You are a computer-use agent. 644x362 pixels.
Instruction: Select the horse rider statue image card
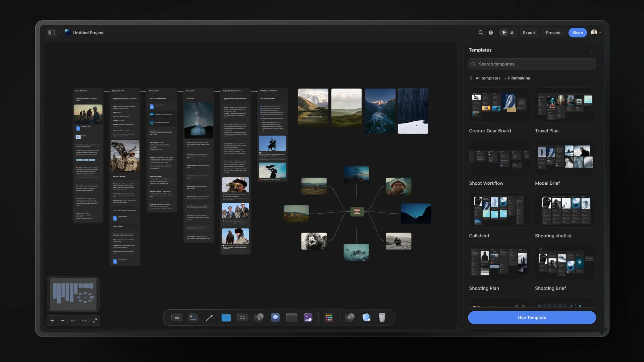point(272,143)
